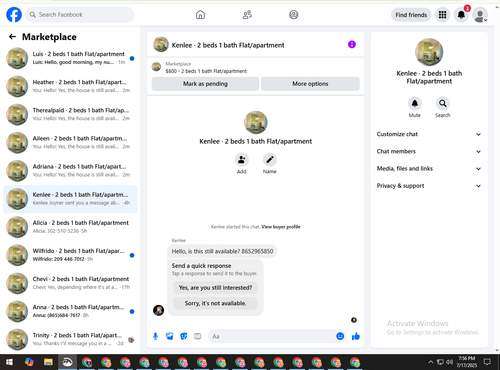The height and width of the screenshot is (370, 500).
Task: Click Kenlee's large avatar in right panel
Action: click(429, 52)
